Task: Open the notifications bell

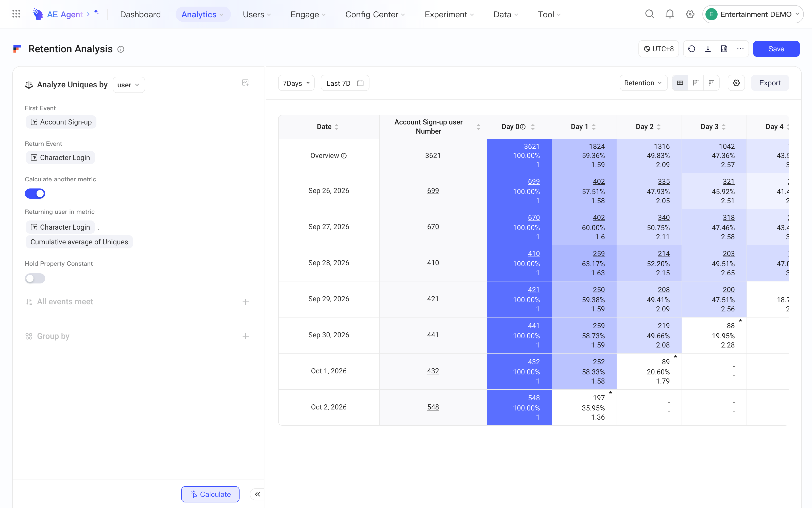Action: pos(670,14)
